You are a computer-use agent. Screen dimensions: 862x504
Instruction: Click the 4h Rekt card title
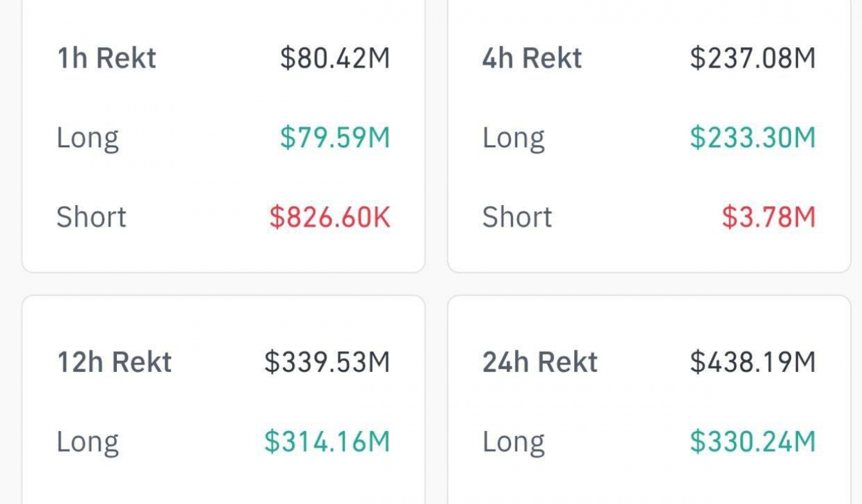tap(532, 58)
